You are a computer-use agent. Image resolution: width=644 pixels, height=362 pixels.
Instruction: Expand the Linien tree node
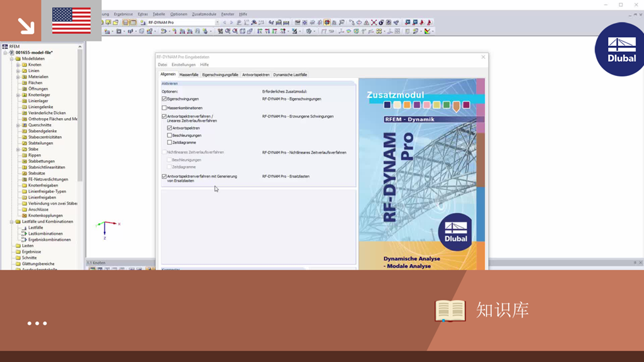18,71
